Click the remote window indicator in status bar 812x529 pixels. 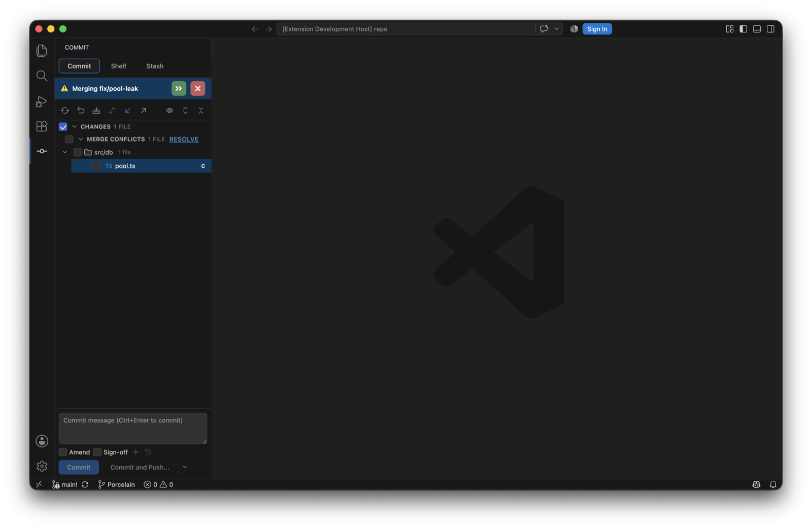pos(39,484)
